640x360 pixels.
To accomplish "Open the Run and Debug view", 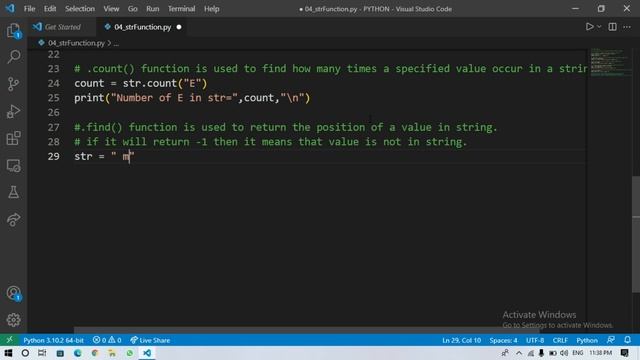I will click(x=13, y=111).
